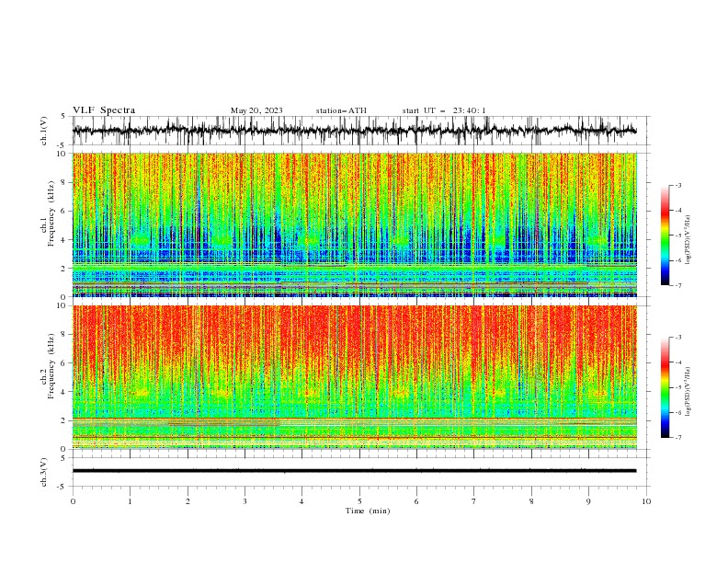This screenshot has width=728, height=563.
Task: Click the time axis tick label '5'
Action: click(x=359, y=501)
